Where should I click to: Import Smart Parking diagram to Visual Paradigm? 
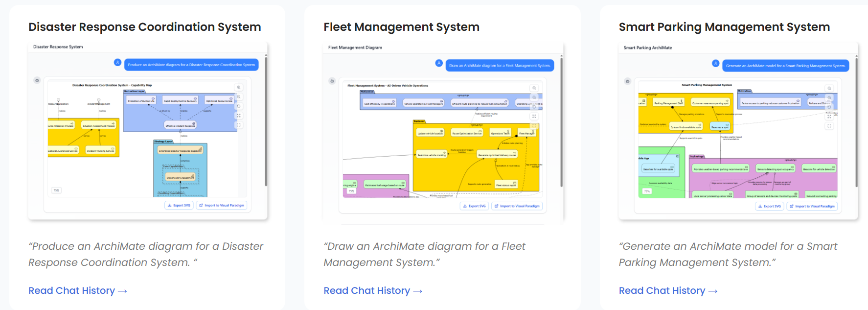coord(812,206)
